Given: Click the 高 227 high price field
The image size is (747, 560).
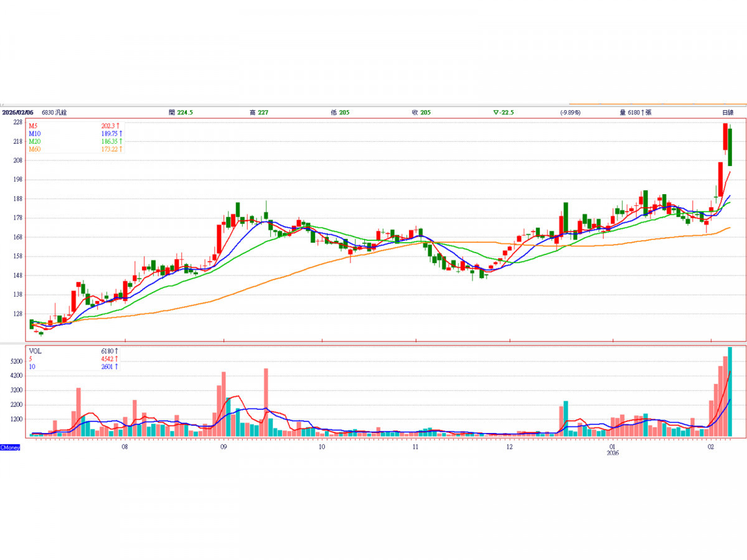Looking at the screenshot, I should (258, 113).
